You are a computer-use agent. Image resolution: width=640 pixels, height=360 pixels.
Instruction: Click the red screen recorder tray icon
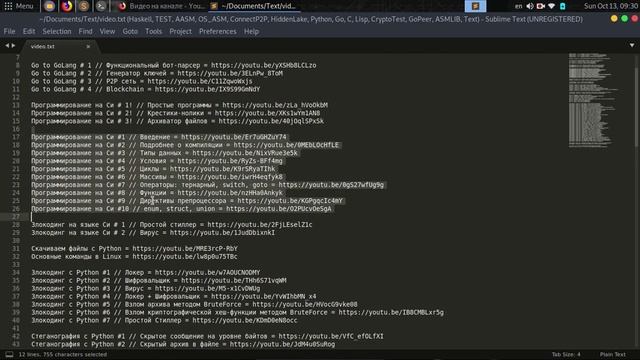coord(541,6)
